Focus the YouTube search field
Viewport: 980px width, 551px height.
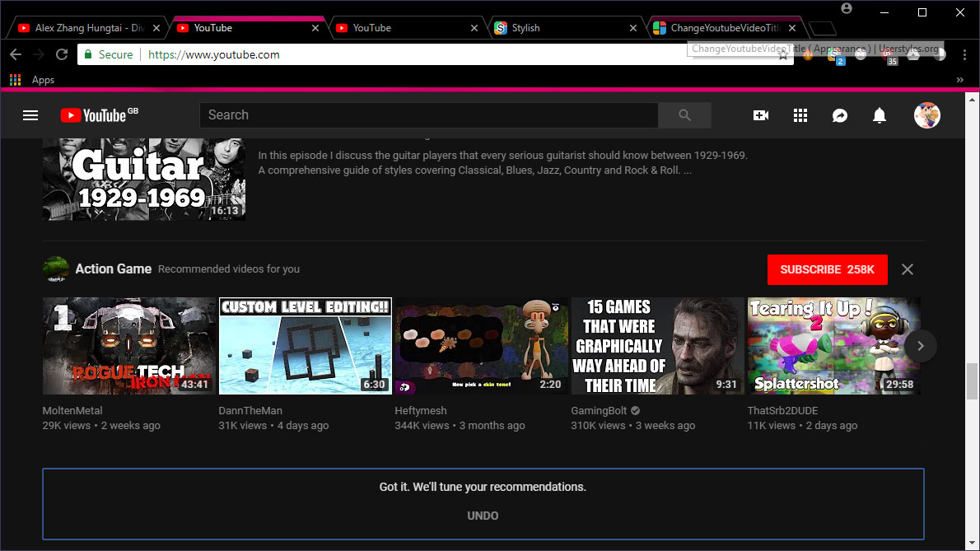429,115
